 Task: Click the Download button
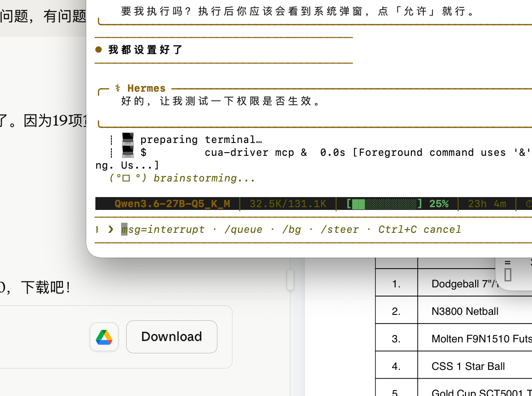click(172, 337)
